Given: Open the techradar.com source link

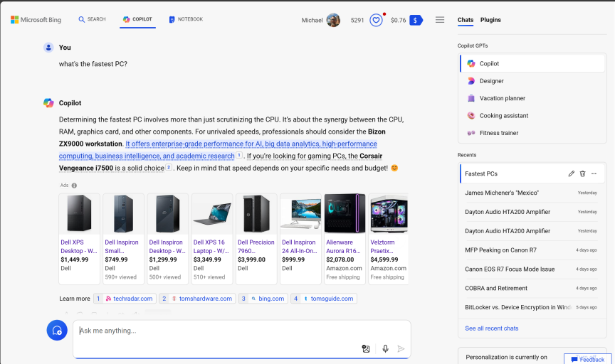Looking at the screenshot, I should [x=129, y=299].
